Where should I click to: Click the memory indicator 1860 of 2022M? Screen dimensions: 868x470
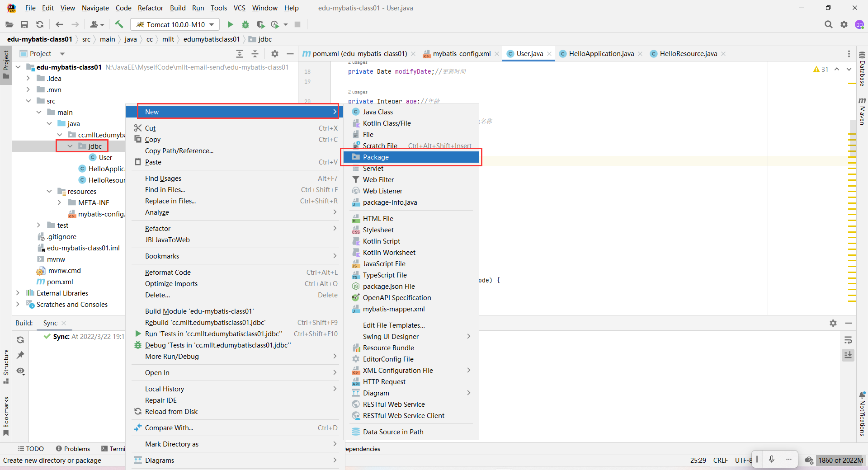(840, 460)
